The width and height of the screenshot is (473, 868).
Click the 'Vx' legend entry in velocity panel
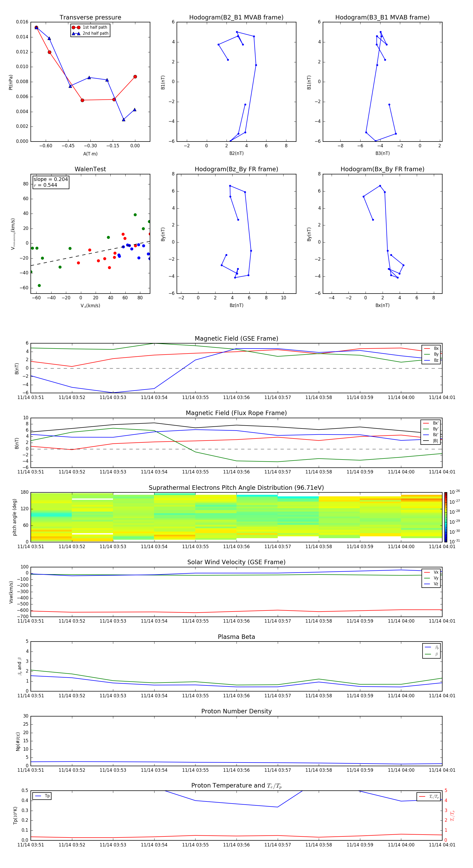(x=431, y=572)
